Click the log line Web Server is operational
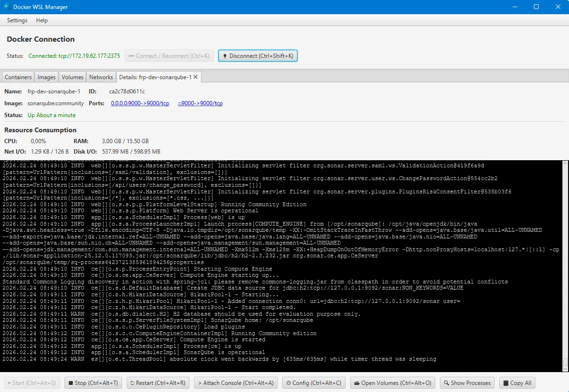 pyautogui.click(x=131, y=211)
